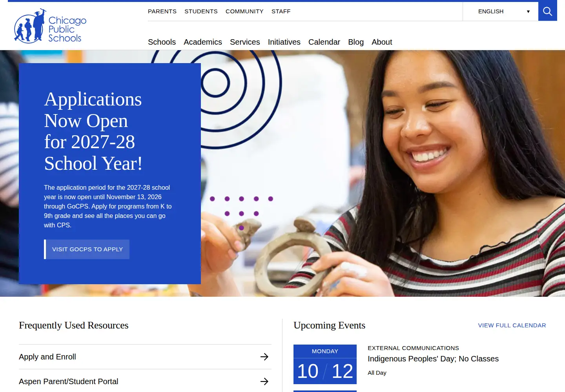Image resolution: width=565 pixels, height=392 pixels.
Task: Select Services in main navigation
Action: (x=245, y=42)
